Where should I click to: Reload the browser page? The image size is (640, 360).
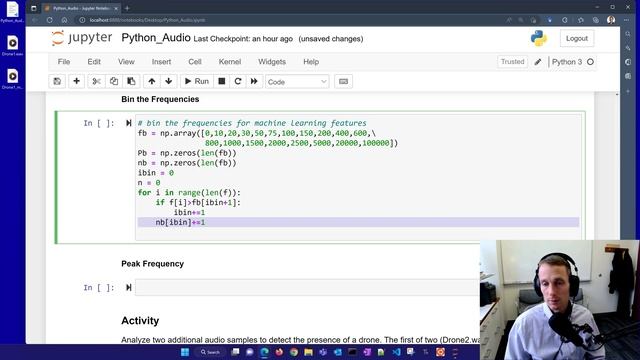(x=49, y=20)
